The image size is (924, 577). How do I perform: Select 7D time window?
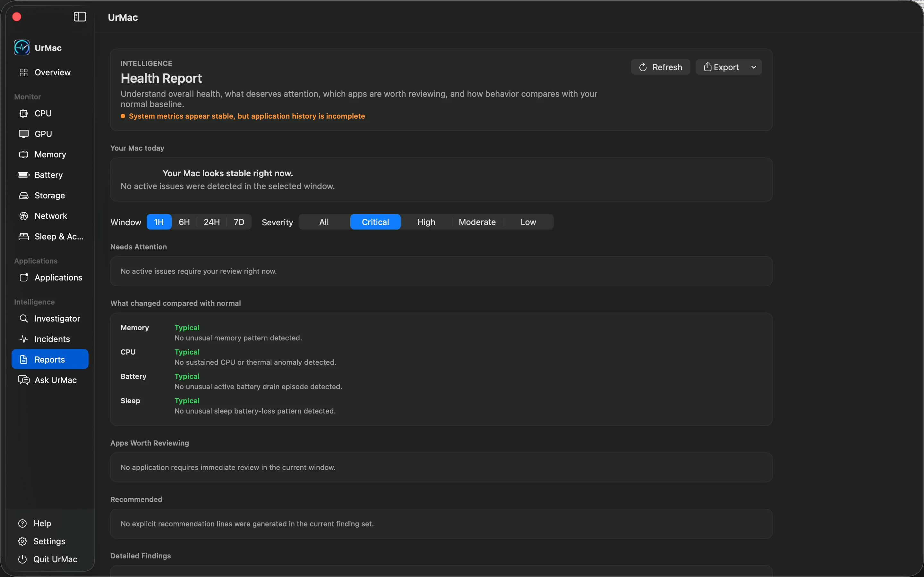click(239, 222)
